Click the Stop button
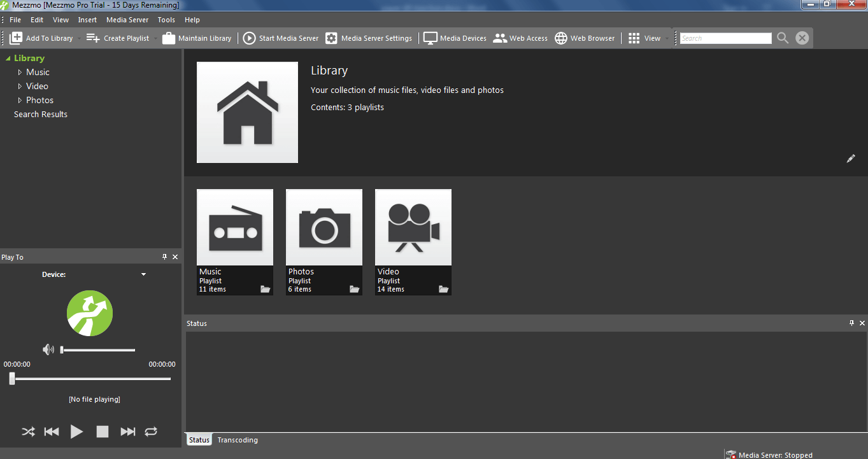 (103, 432)
